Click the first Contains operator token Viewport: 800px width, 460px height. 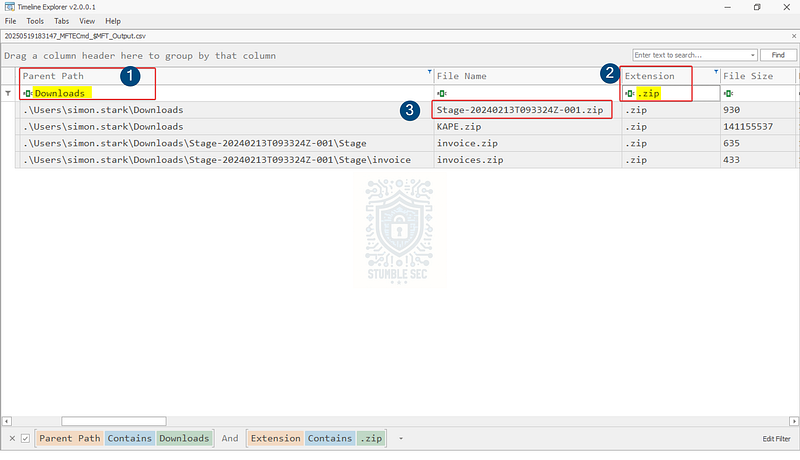click(x=130, y=438)
